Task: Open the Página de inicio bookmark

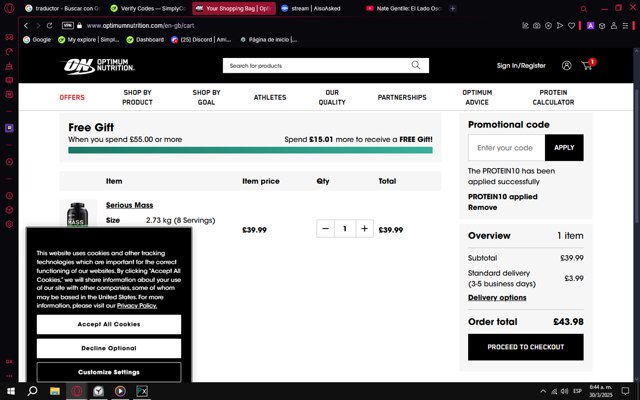Action: [x=268, y=40]
